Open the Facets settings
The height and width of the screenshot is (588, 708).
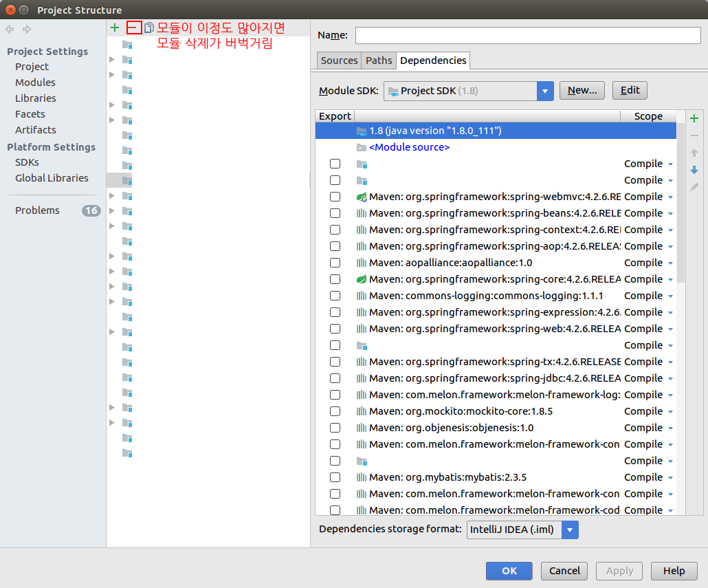30,114
